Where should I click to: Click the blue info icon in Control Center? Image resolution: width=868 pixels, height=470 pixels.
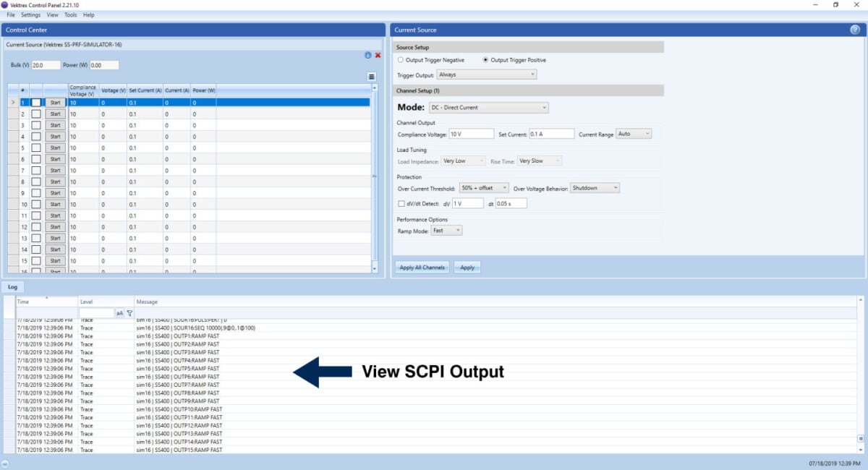point(367,55)
